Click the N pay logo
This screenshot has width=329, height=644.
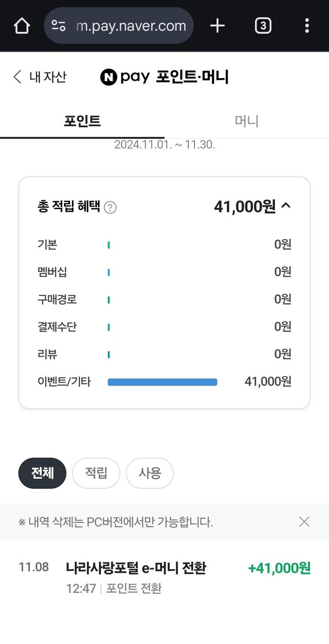124,77
